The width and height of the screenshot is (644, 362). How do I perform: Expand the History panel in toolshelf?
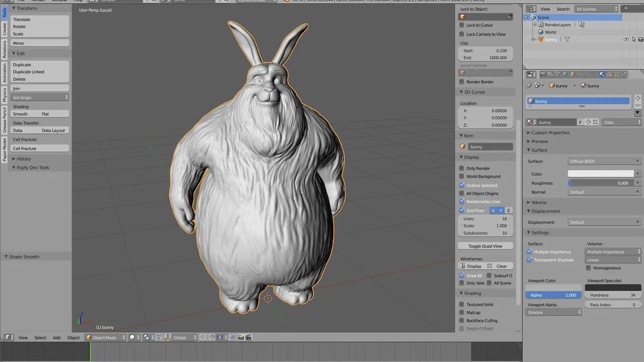[23, 159]
